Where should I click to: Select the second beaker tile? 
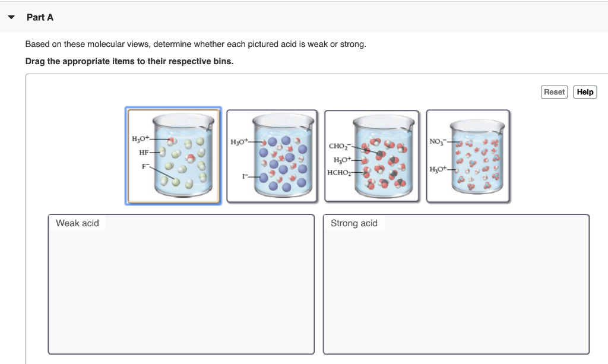tap(271, 156)
